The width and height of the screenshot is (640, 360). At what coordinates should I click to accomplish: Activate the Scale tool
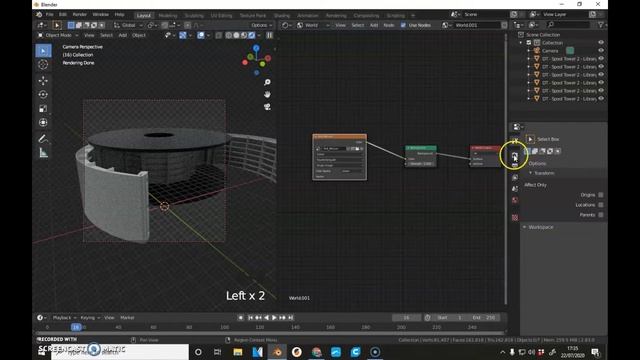43,109
